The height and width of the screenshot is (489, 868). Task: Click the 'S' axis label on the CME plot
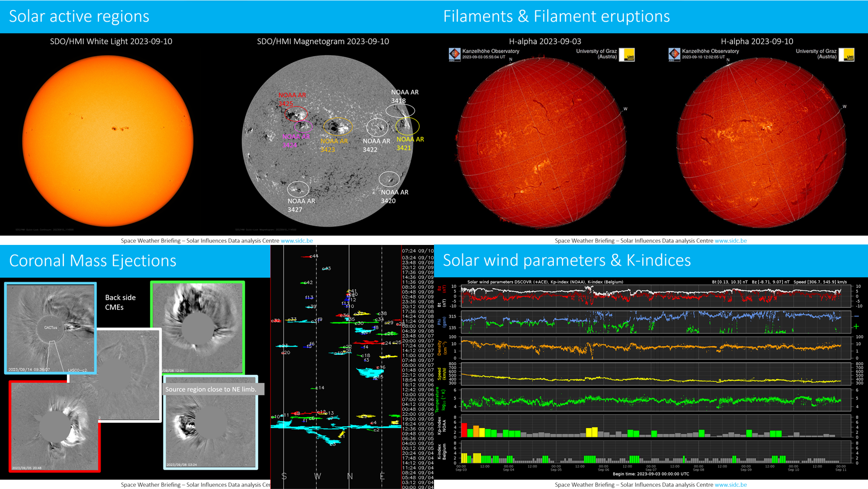[x=284, y=476]
